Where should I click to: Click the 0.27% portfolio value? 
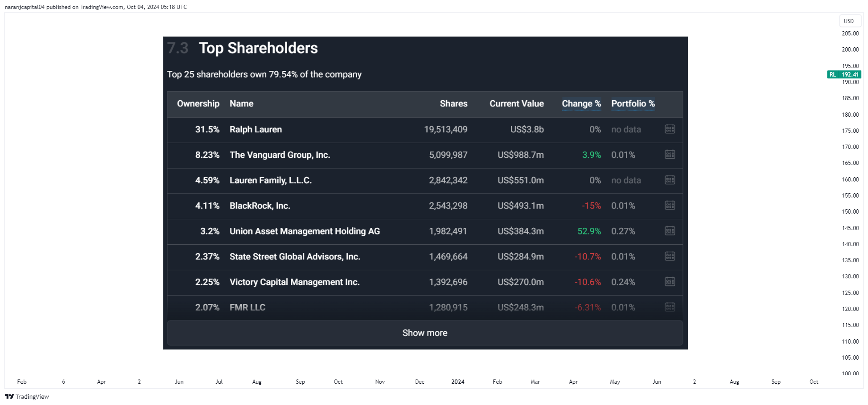tap(623, 232)
